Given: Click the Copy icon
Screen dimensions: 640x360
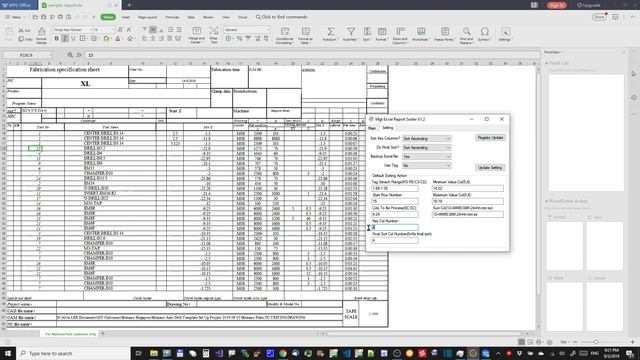Looking at the screenshot, I should 21,39.
